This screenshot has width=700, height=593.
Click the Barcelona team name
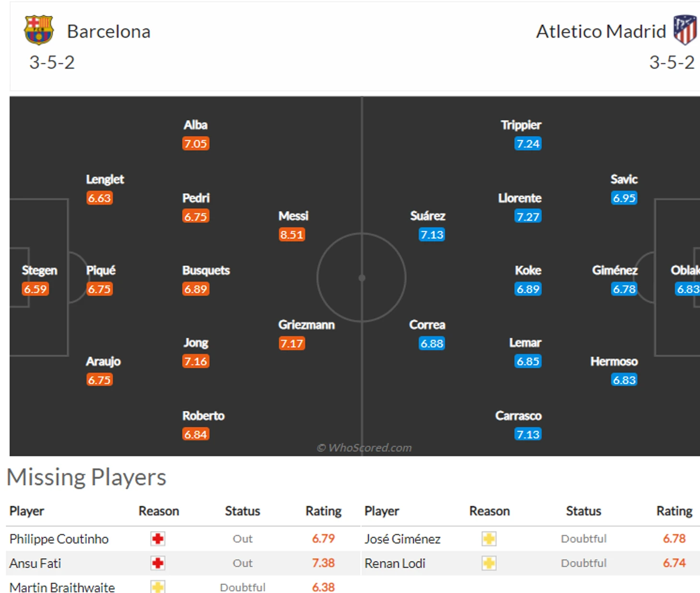(108, 32)
